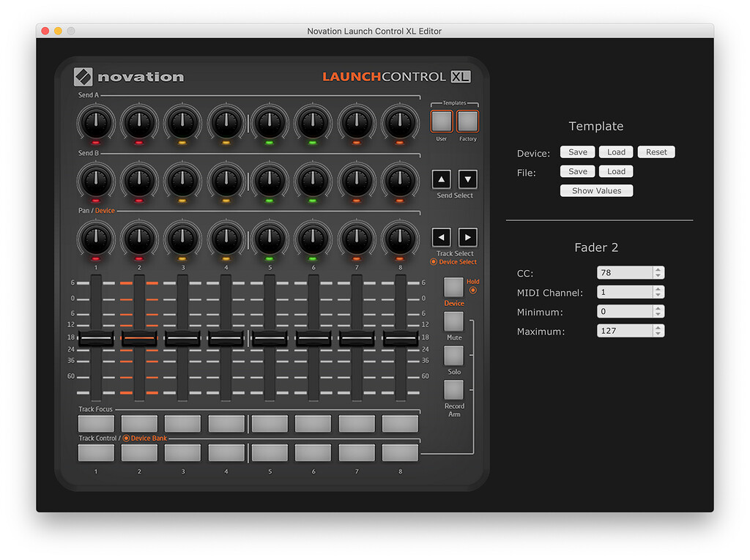Click the Hold indicator circle
The image size is (750, 560).
[472, 291]
